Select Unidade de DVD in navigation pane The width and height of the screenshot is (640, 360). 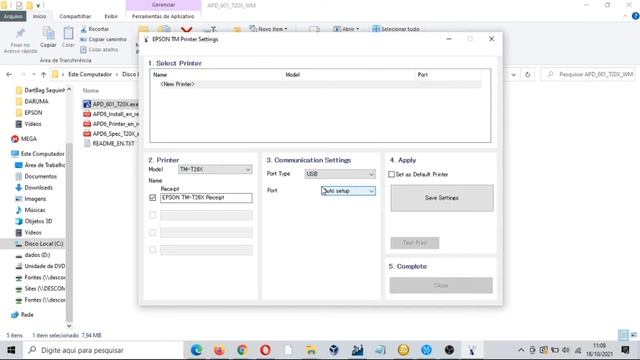pyautogui.click(x=40, y=266)
